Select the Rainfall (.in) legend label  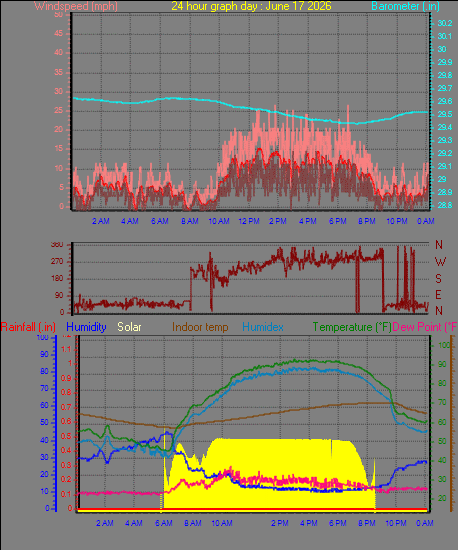click(28, 327)
